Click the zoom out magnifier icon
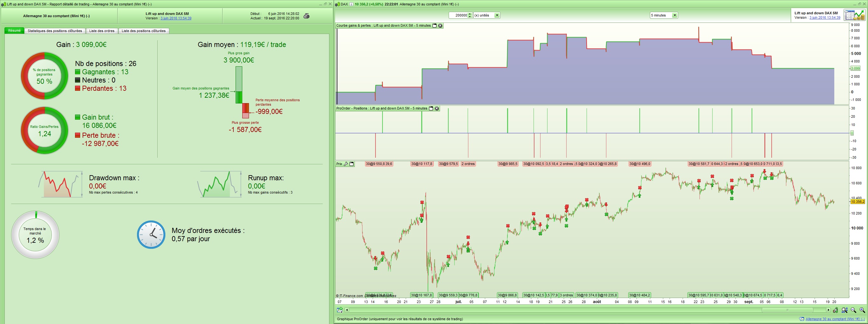The image size is (868, 324). (853, 310)
